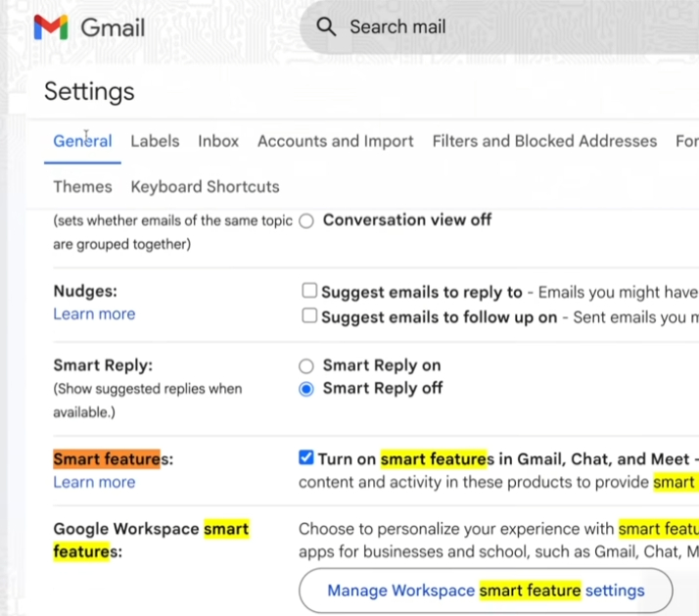699x616 pixels.
Task: Select Smart Reply off option
Action: tap(306, 389)
